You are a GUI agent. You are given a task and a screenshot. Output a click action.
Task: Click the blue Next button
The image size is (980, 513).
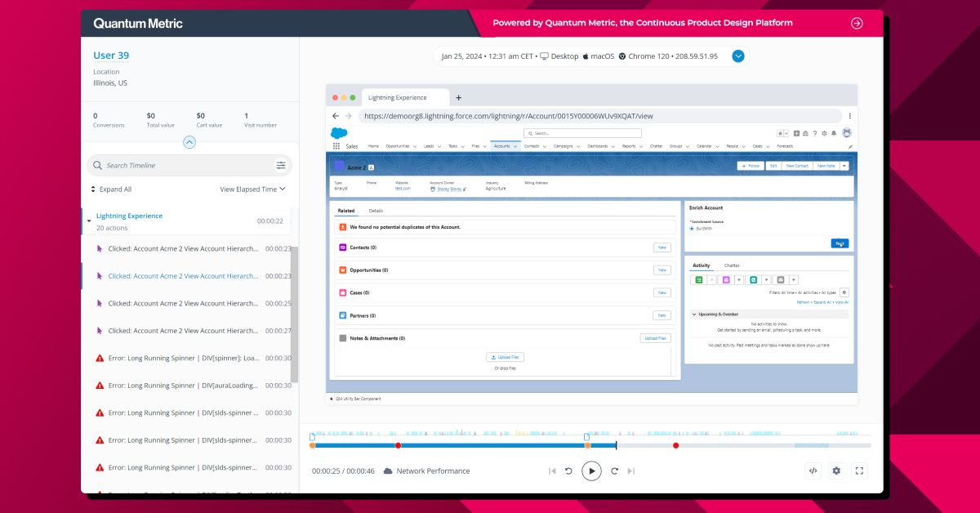point(840,243)
